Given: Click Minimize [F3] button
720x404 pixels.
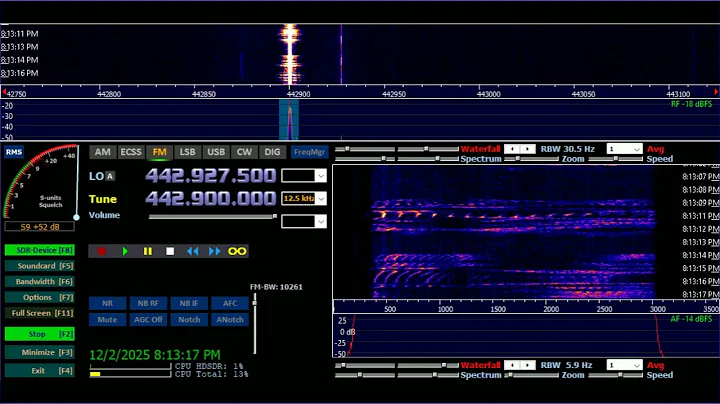Looking at the screenshot, I should pyautogui.click(x=39, y=353).
